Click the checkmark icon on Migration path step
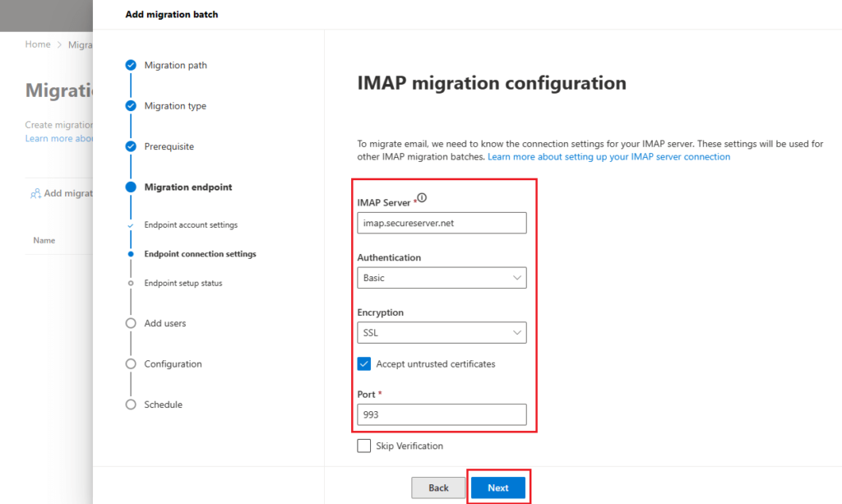The height and width of the screenshot is (504, 842). [131, 65]
